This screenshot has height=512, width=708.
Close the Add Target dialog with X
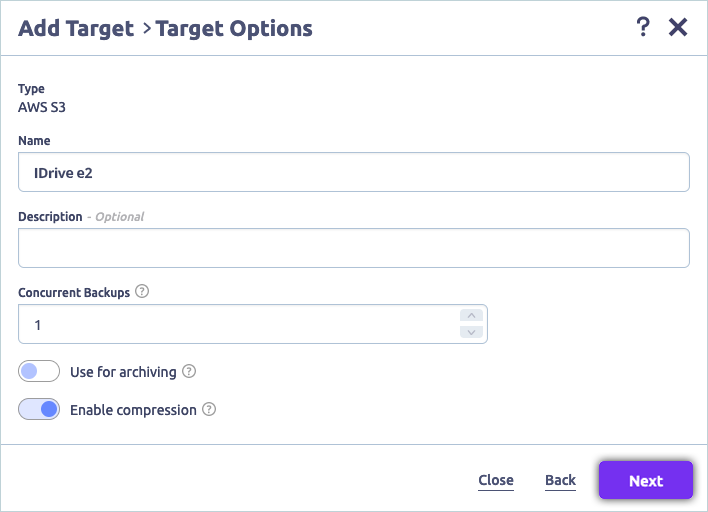click(678, 28)
